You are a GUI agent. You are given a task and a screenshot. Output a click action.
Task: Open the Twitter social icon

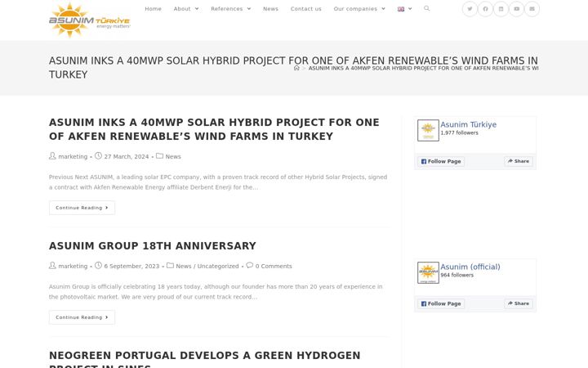470,9
